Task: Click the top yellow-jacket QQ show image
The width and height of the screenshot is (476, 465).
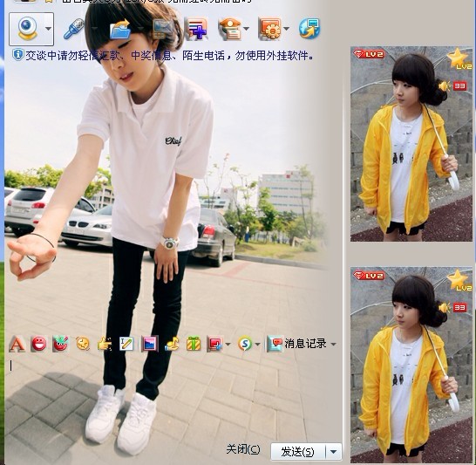Action: pos(411,144)
